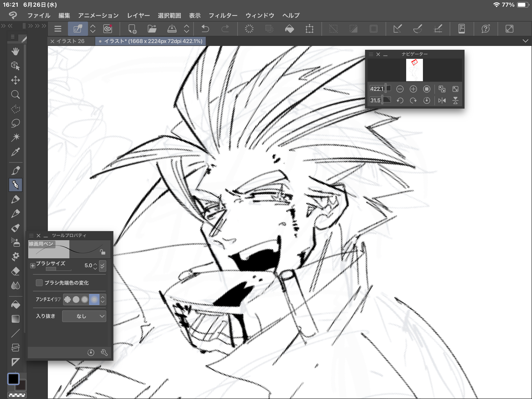
Task: Set anti-aliasing to medium (third option)
Action: [85, 299]
